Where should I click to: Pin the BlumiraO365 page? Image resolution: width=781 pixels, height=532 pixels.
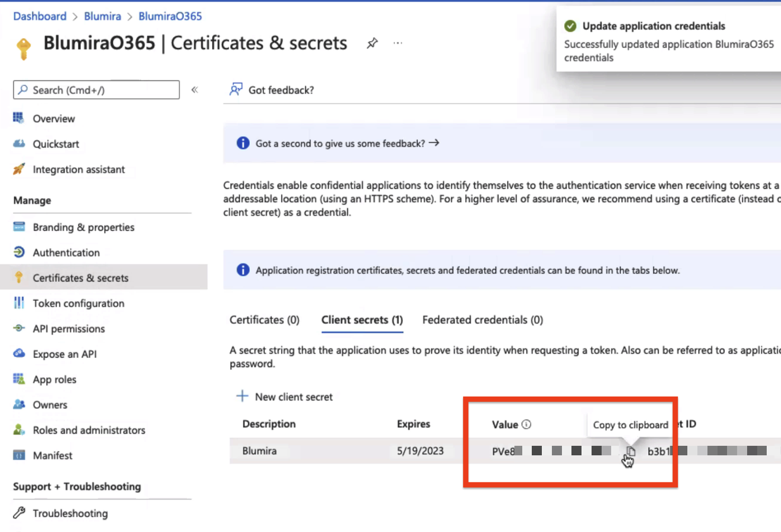(372, 43)
